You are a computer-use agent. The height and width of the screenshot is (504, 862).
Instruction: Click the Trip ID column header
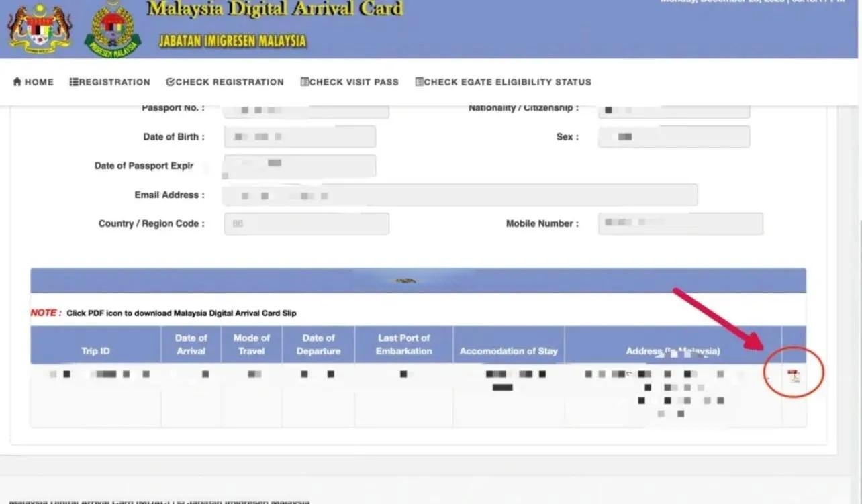tap(95, 351)
